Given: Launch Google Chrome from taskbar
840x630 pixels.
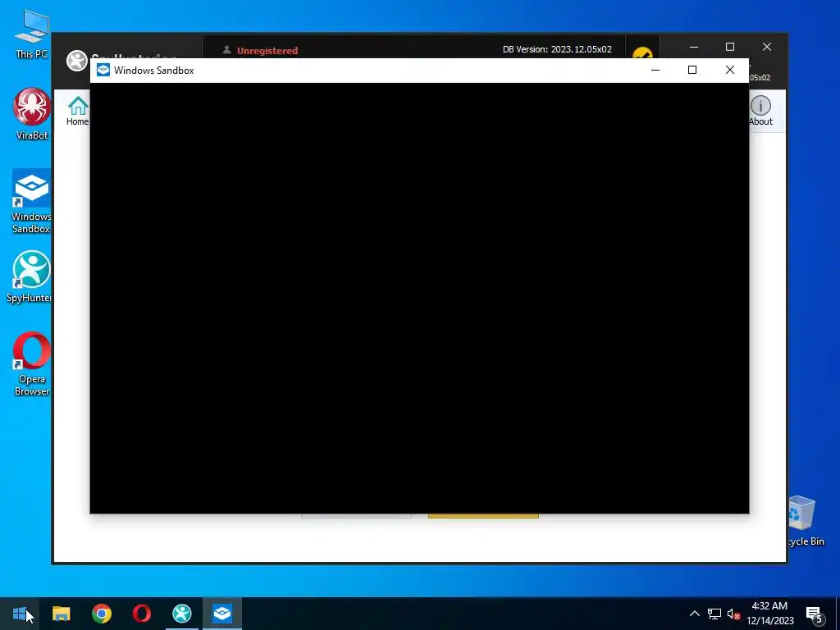Looking at the screenshot, I should 101,614.
